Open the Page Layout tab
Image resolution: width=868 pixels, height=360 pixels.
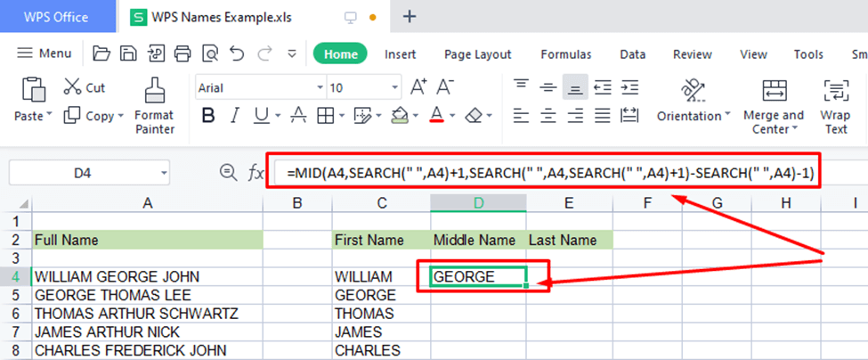(x=478, y=54)
